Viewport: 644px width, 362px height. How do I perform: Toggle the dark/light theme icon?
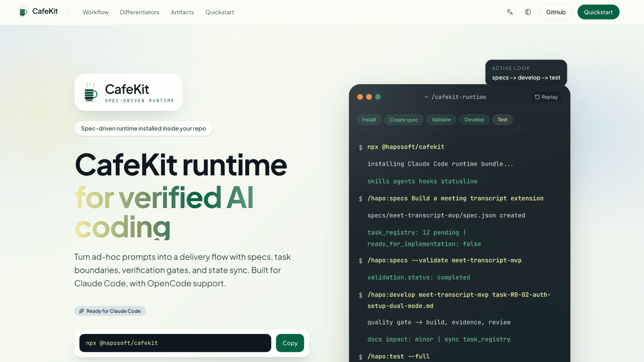coord(528,12)
